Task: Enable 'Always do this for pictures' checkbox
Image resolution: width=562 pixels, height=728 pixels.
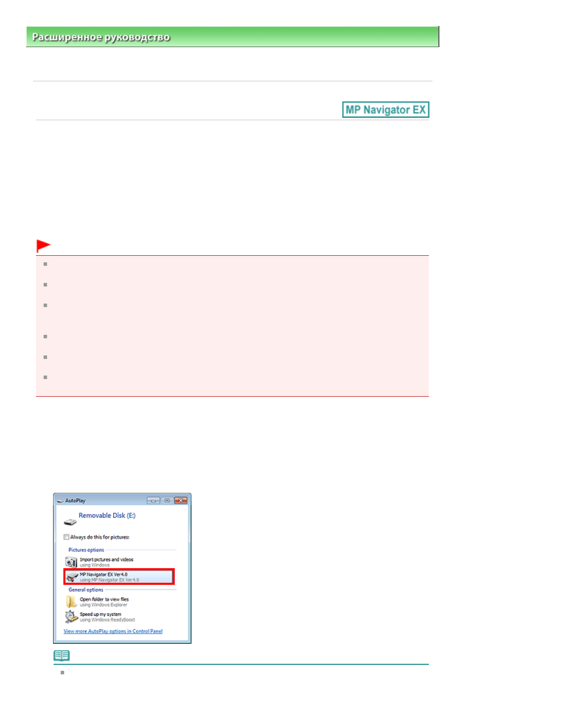Action: point(67,537)
